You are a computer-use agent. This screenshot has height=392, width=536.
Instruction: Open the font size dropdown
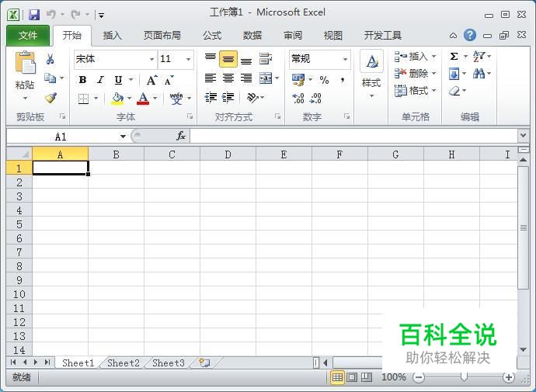click(x=188, y=60)
